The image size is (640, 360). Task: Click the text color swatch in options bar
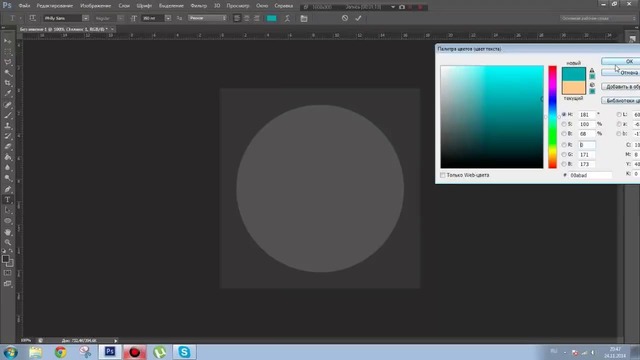coord(271,18)
